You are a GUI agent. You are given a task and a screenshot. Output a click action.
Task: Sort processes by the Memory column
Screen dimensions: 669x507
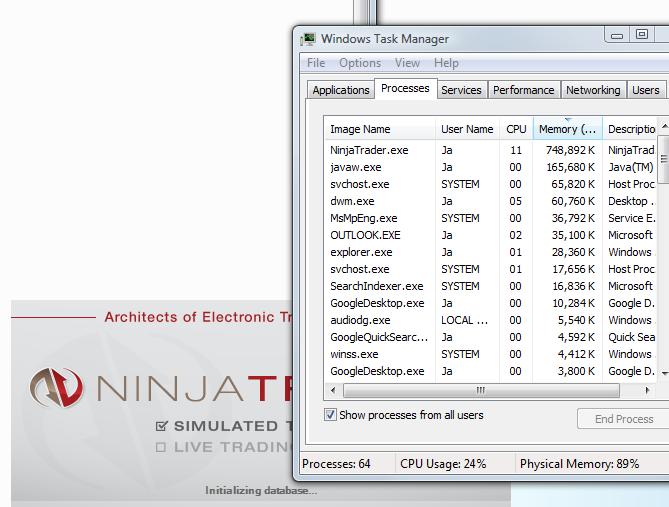pyautogui.click(x=567, y=129)
